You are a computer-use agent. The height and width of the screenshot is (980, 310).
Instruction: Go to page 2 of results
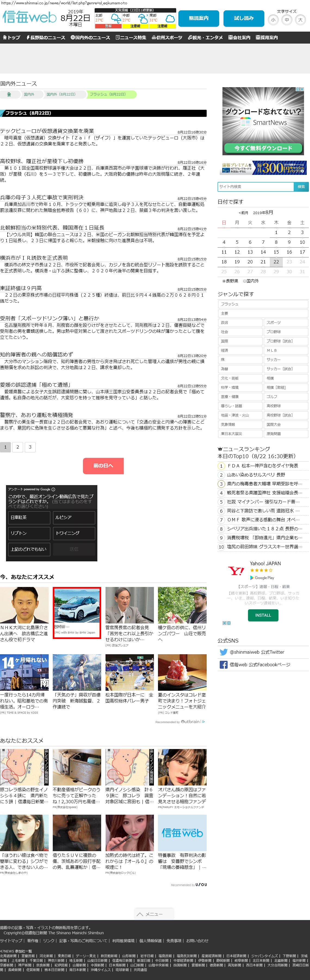click(17, 447)
